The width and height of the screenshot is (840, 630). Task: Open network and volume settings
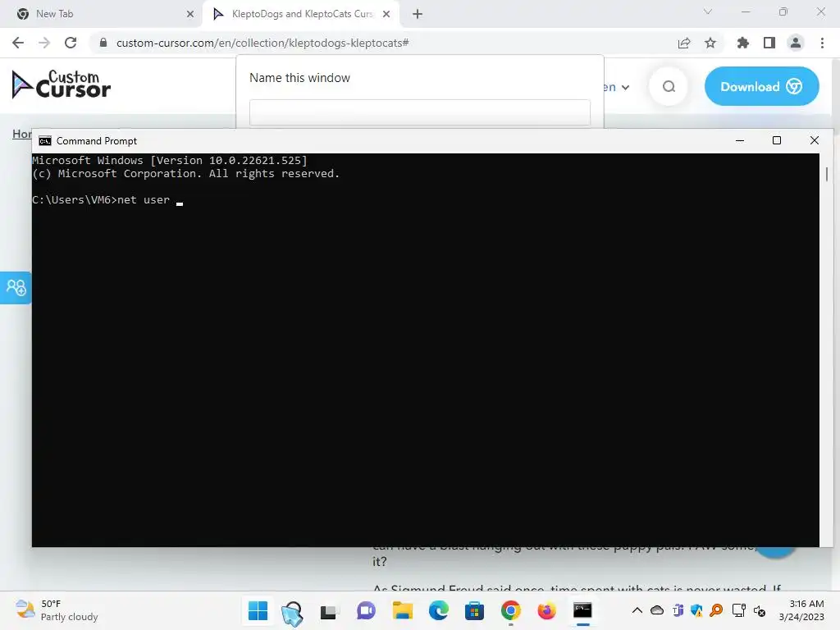[x=748, y=610]
